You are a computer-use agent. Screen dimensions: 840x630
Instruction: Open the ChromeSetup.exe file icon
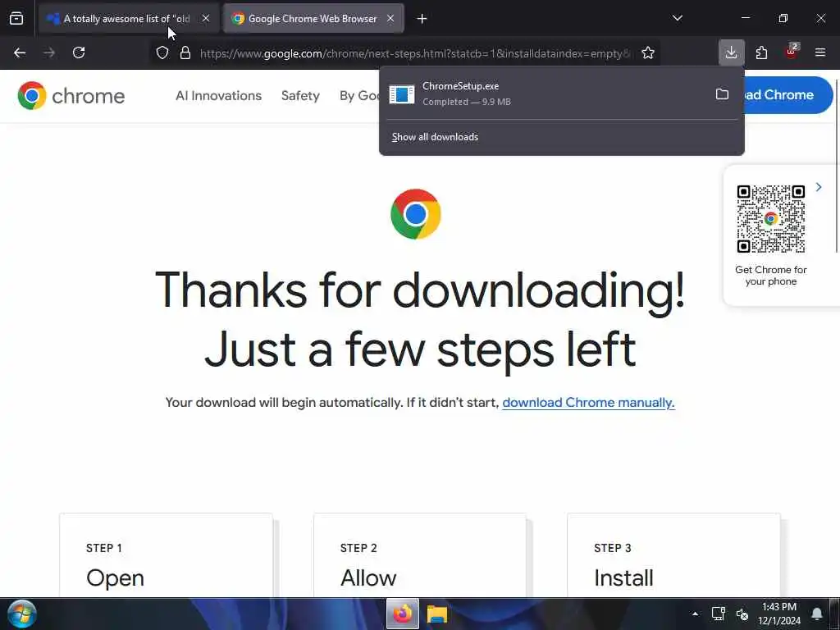402,94
